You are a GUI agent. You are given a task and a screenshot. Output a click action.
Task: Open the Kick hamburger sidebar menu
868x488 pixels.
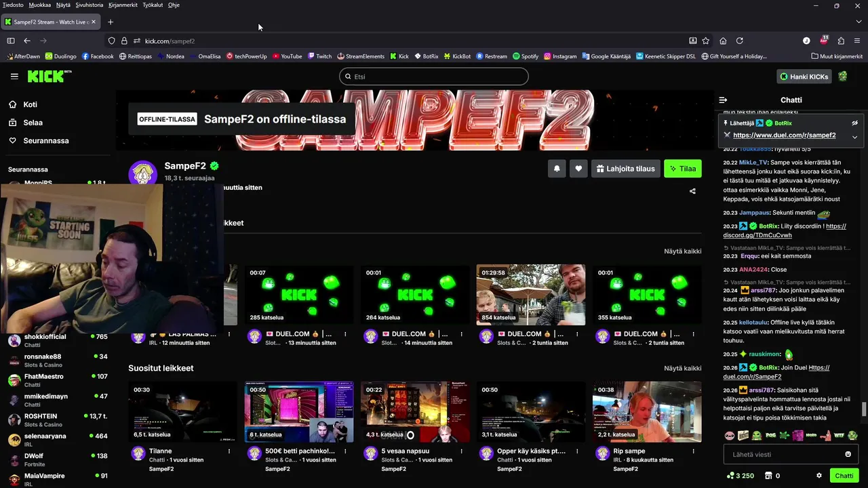[14, 77]
